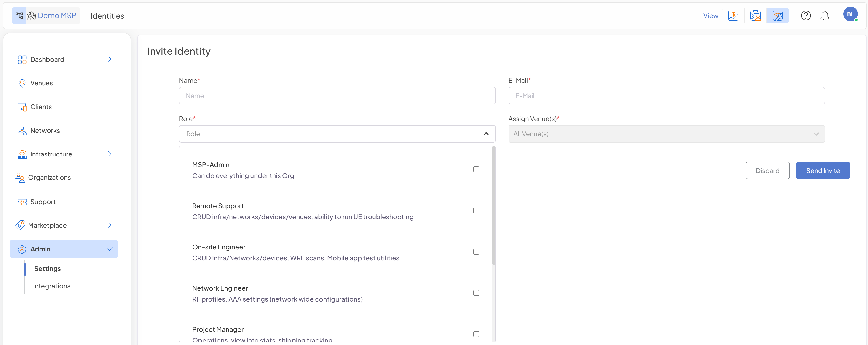This screenshot has height=345, width=868.
Task: Select the Wi-Fi wrench network view icon
Action: [x=777, y=16]
